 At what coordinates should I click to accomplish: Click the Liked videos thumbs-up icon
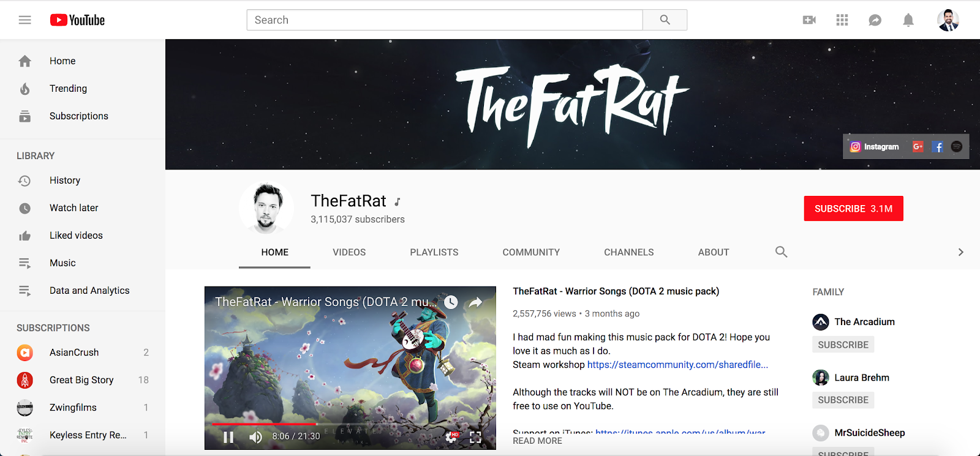(24, 236)
